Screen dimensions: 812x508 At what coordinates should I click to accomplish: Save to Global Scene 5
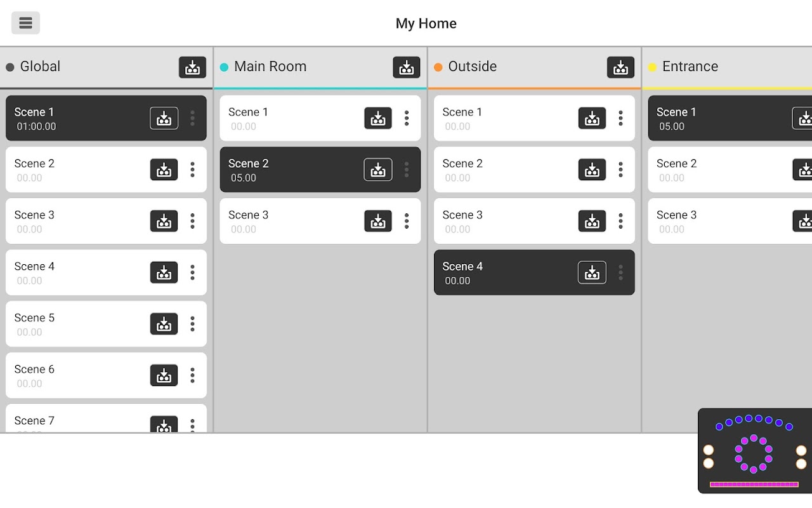pos(164,324)
